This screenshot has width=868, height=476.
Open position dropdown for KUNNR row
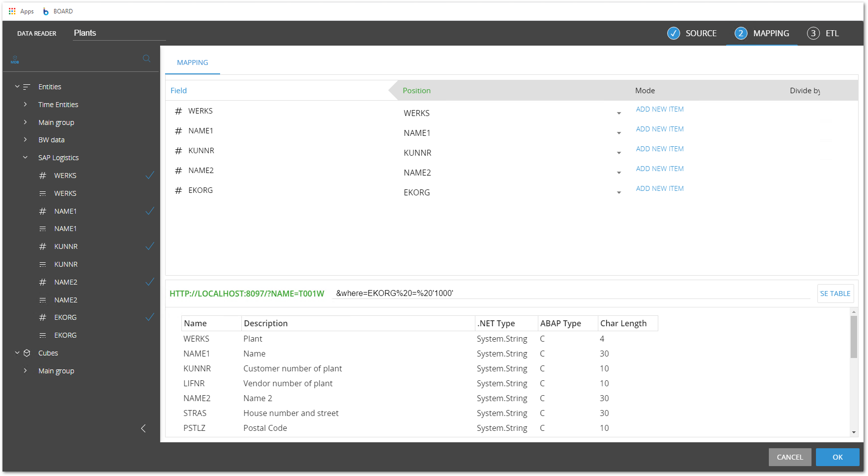click(619, 153)
